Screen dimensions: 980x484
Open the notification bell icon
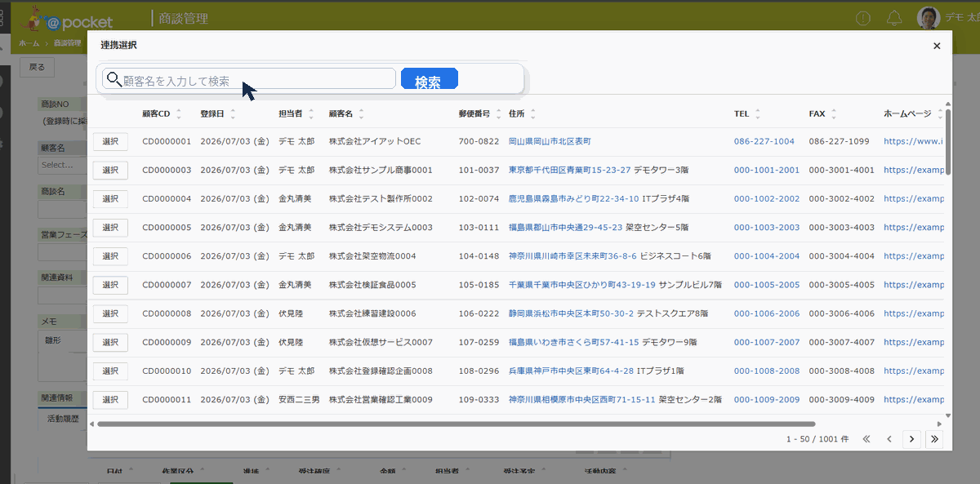(x=894, y=18)
